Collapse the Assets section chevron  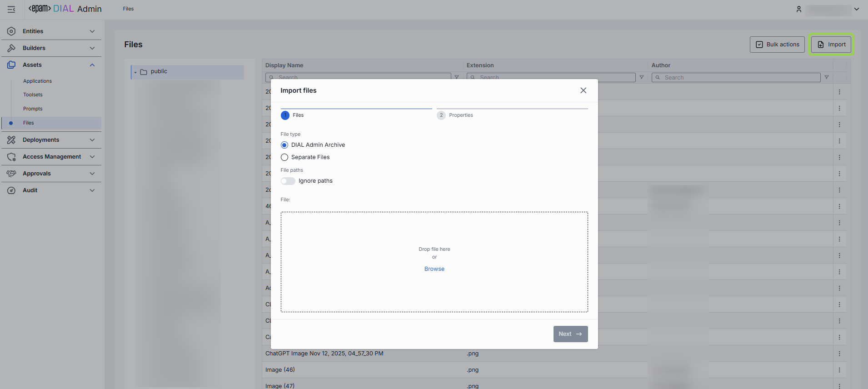tap(92, 65)
